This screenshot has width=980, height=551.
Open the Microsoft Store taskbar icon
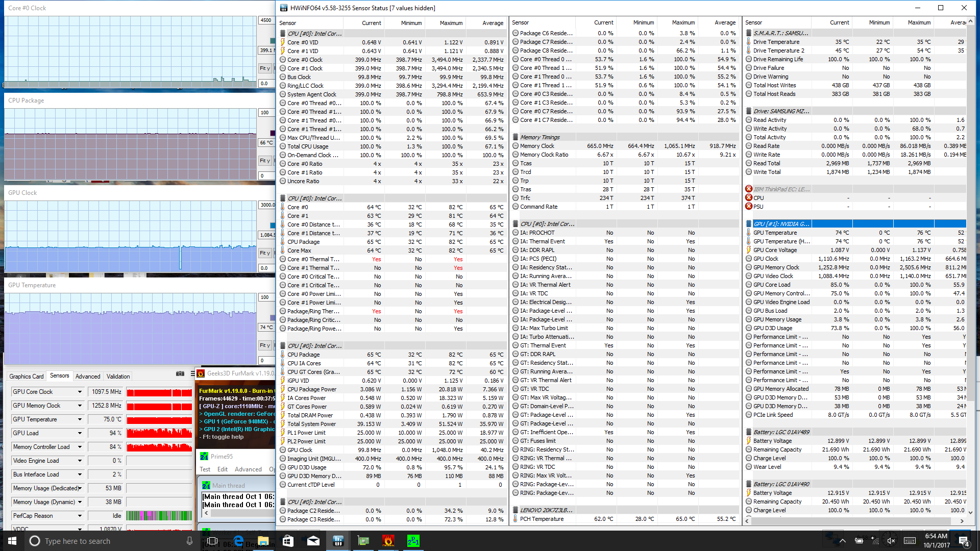(288, 541)
